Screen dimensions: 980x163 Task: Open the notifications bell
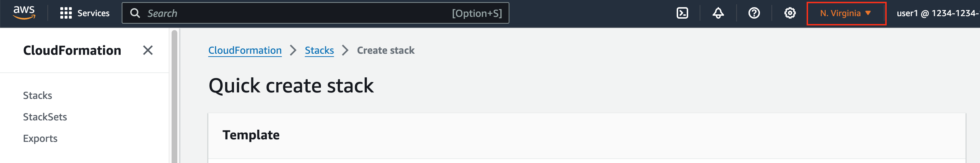click(718, 13)
